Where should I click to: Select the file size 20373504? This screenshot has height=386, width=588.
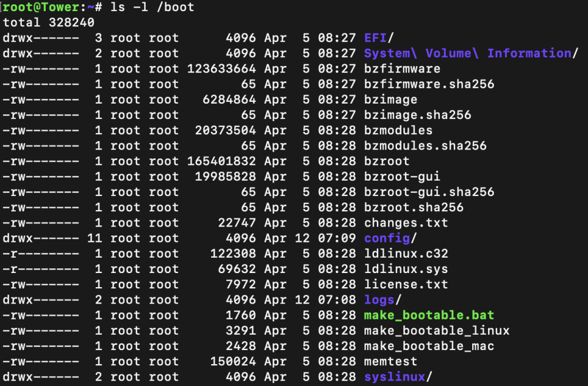coord(225,130)
